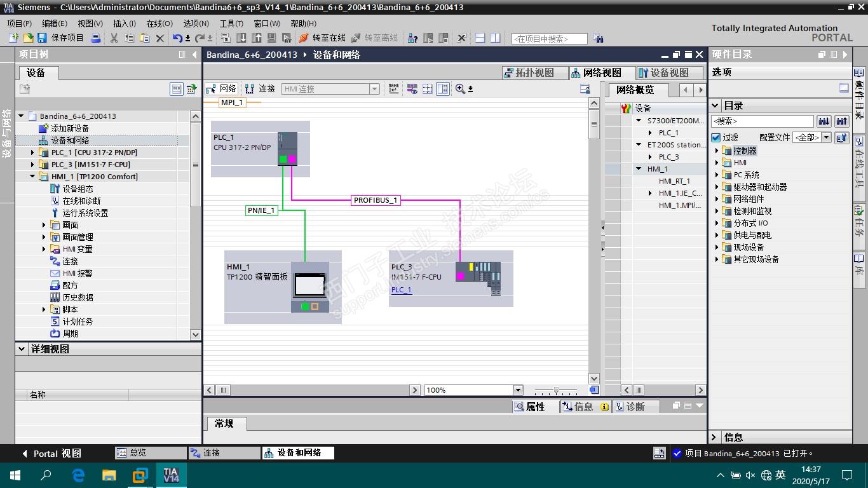Open the TIA V14 taskbar icon

pyautogui.click(x=171, y=475)
